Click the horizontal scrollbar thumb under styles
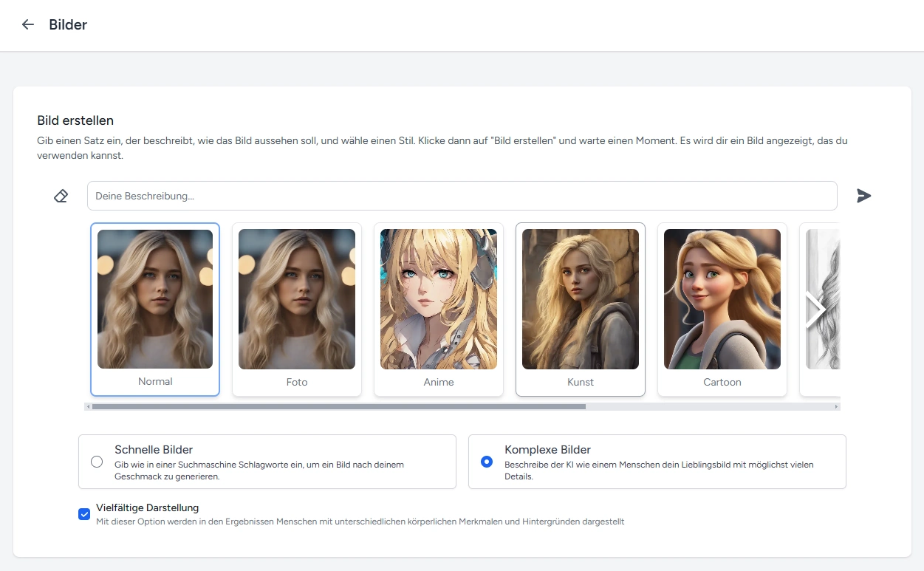Viewport: 924px width, 571px height. click(338, 406)
